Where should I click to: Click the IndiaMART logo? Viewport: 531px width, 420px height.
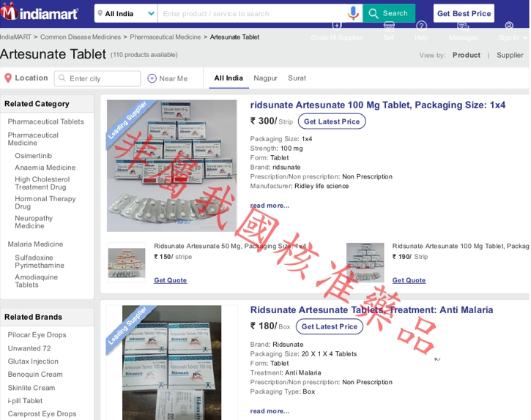point(40,12)
